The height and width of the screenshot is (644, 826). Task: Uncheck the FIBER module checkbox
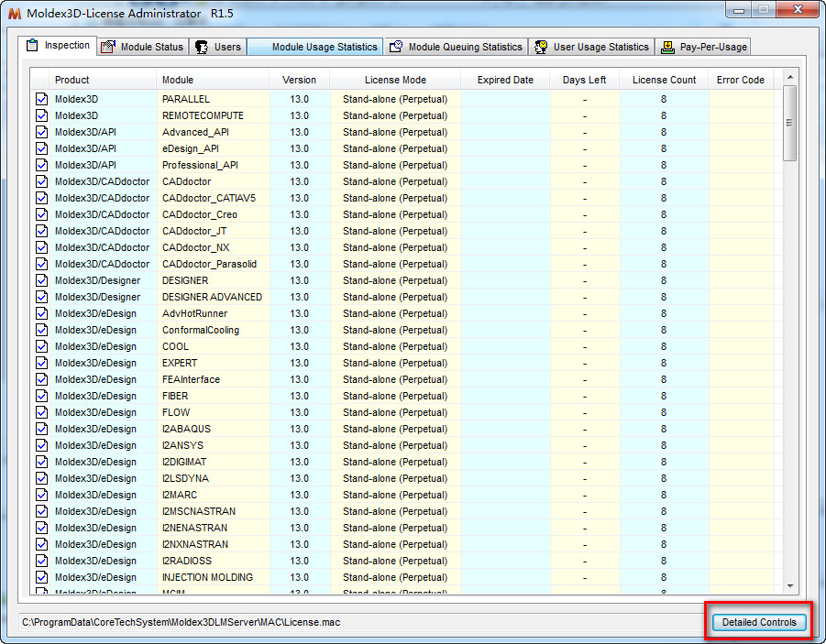[41, 396]
